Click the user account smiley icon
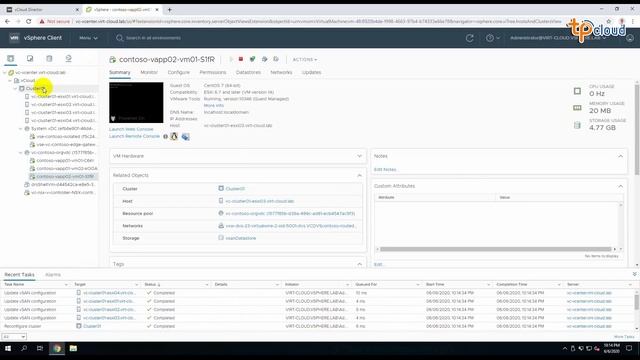 (x=630, y=38)
